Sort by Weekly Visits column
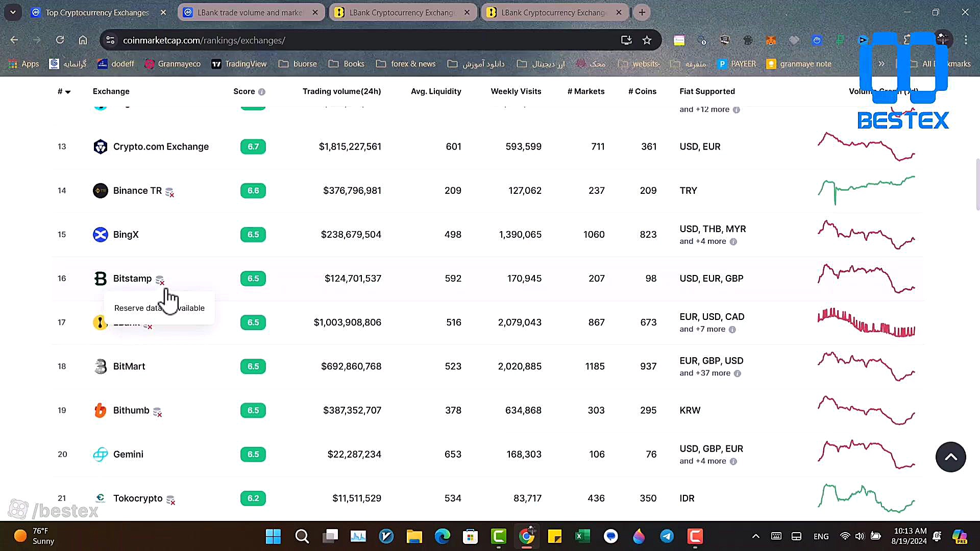Viewport: 980px width, 551px height. pyautogui.click(x=516, y=92)
